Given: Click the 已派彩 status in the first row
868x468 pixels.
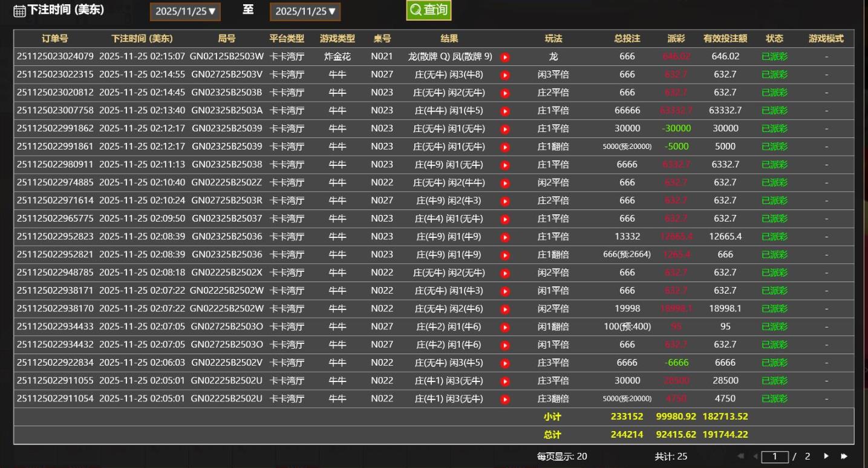Looking at the screenshot, I should pos(774,57).
